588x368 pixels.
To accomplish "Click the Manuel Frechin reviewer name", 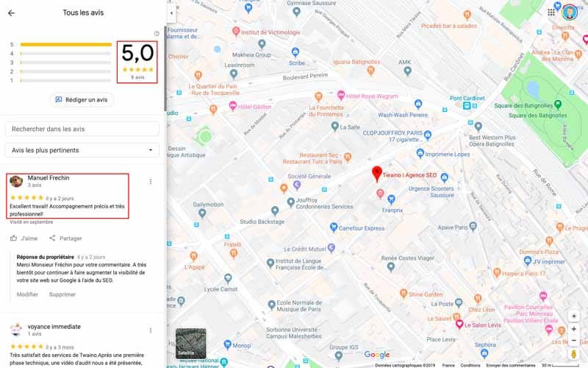I will click(x=49, y=178).
